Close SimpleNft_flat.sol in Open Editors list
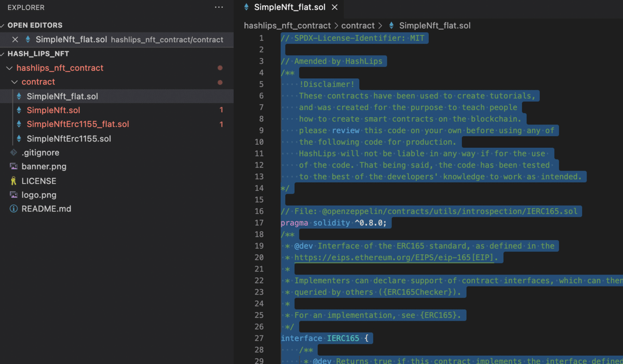The width and height of the screenshot is (623, 364). click(x=15, y=39)
